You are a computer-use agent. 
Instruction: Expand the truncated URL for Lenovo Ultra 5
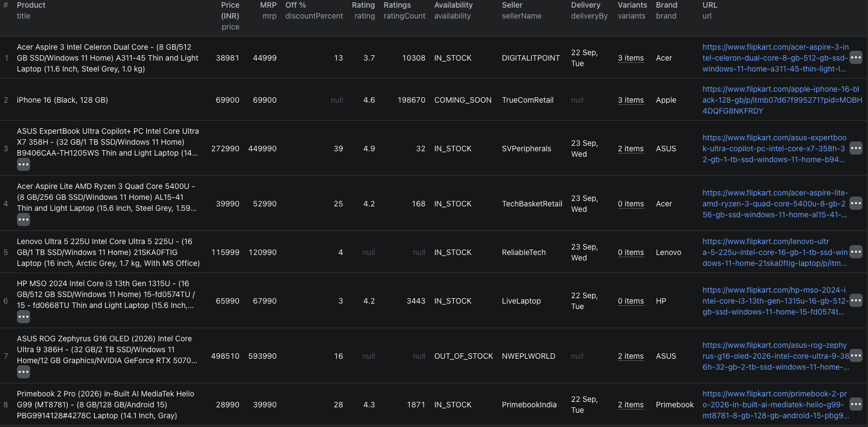coord(856,252)
